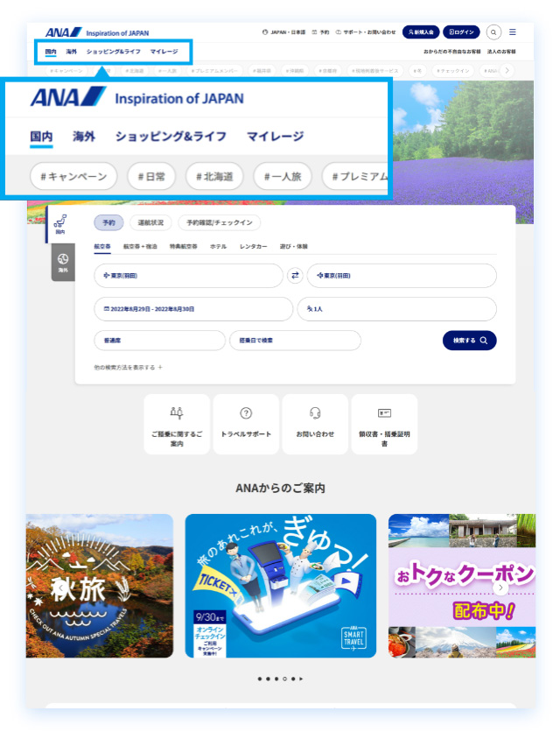This screenshot has height=739, width=560.
Task: Click the search magnifier icon in header
Action: pyautogui.click(x=493, y=32)
